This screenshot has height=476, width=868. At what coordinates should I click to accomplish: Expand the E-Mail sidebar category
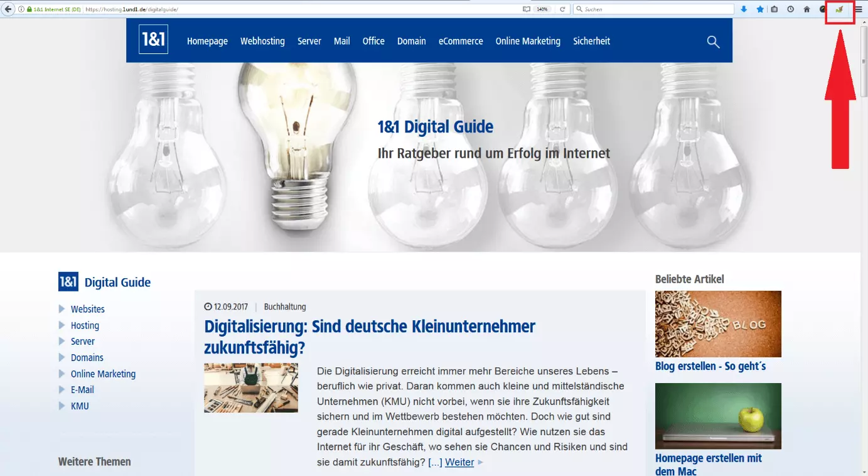(x=82, y=390)
